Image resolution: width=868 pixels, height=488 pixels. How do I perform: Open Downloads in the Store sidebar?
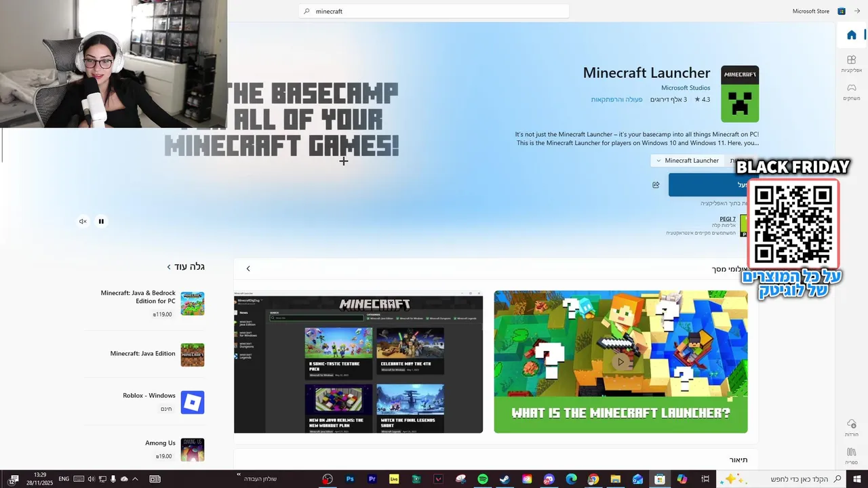[x=852, y=428]
